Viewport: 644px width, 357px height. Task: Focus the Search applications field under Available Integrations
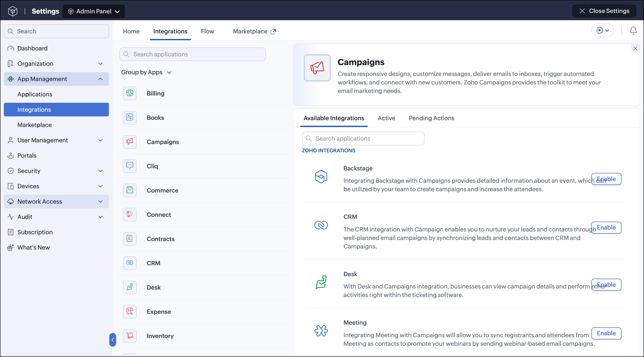363,139
